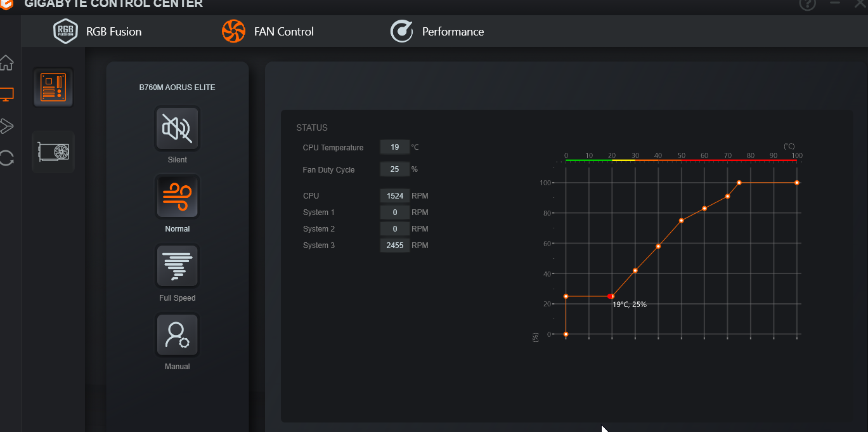Image resolution: width=868 pixels, height=432 pixels.
Task: Switch to the Performance tab
Action: 437,31
